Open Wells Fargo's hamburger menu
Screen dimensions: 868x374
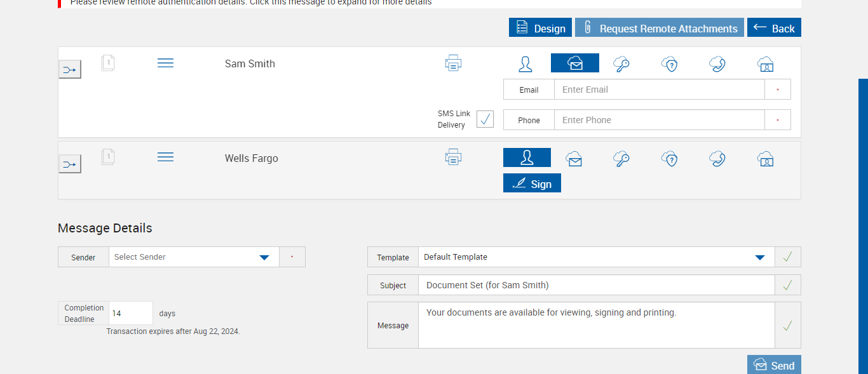165,157
